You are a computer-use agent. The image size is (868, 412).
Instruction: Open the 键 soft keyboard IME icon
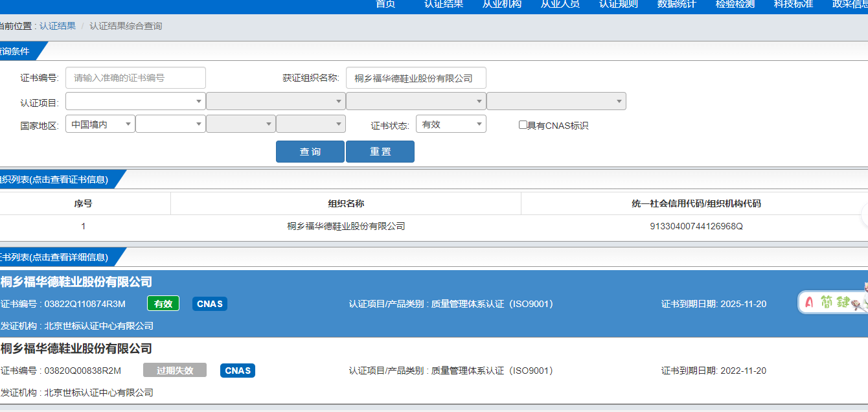pos(843,303)
